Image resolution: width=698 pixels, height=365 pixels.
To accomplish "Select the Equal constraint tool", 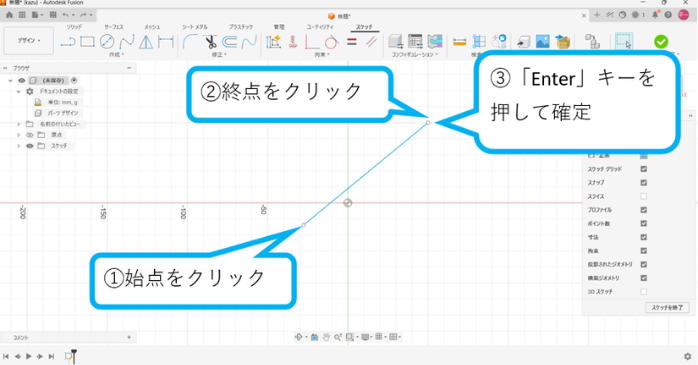I will (352, 42).
